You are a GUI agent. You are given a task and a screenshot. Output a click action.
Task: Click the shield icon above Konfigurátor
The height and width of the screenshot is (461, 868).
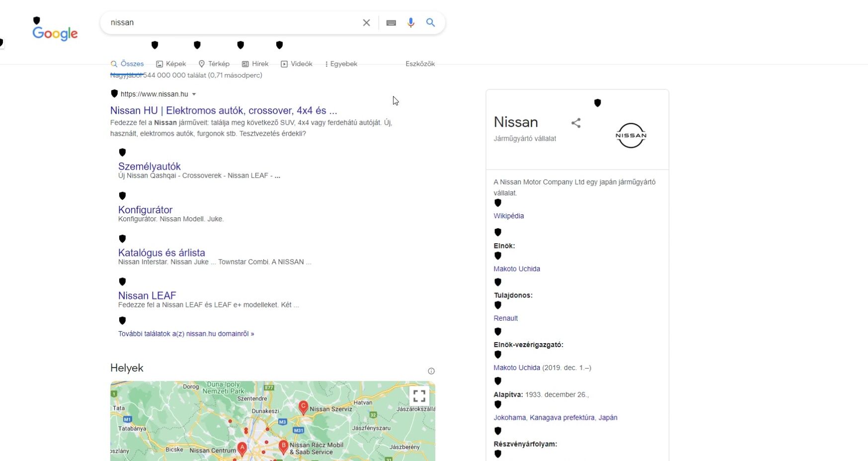point(122,195)
